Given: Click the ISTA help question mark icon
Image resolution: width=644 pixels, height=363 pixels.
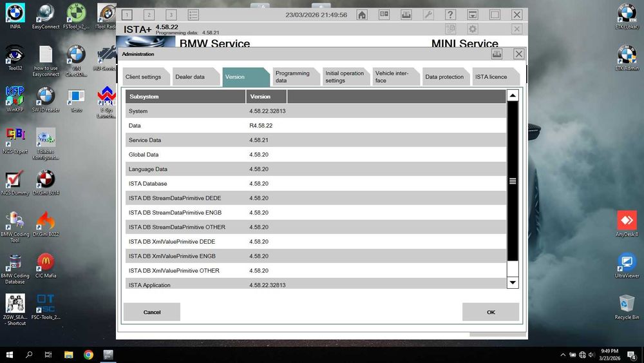Looking at the screenshot, I should click(451, 15).
